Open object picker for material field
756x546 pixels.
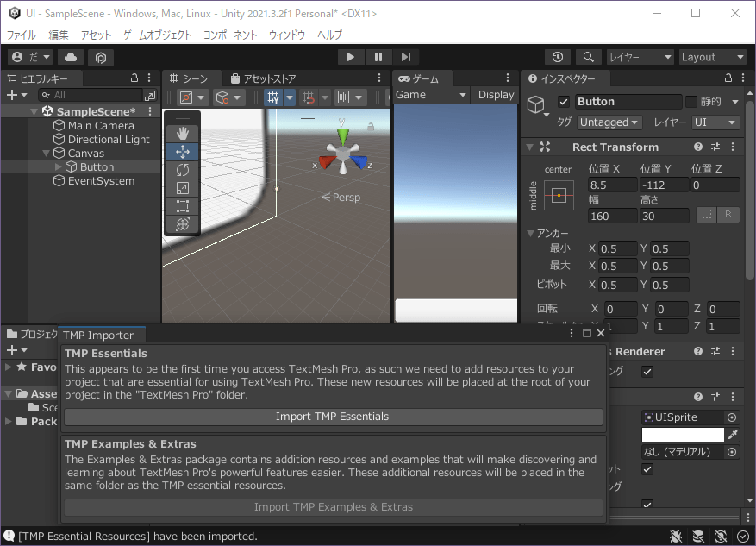[732, 452]
